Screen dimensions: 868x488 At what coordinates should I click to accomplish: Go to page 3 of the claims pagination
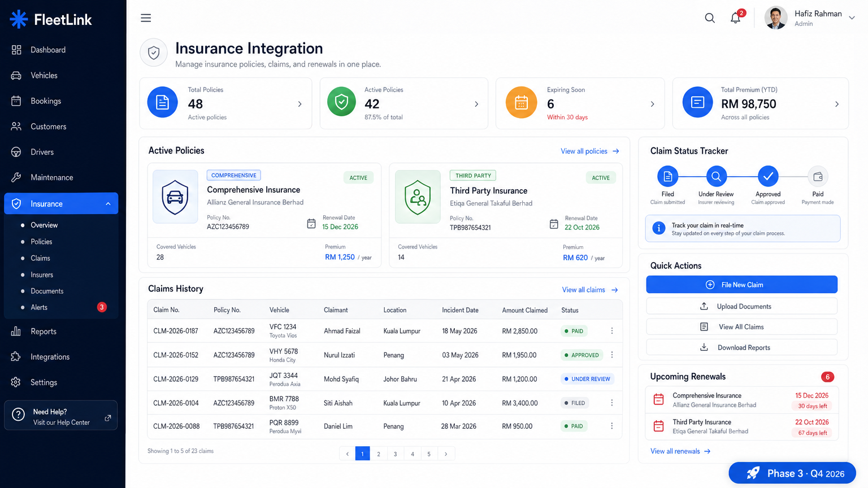395,453
